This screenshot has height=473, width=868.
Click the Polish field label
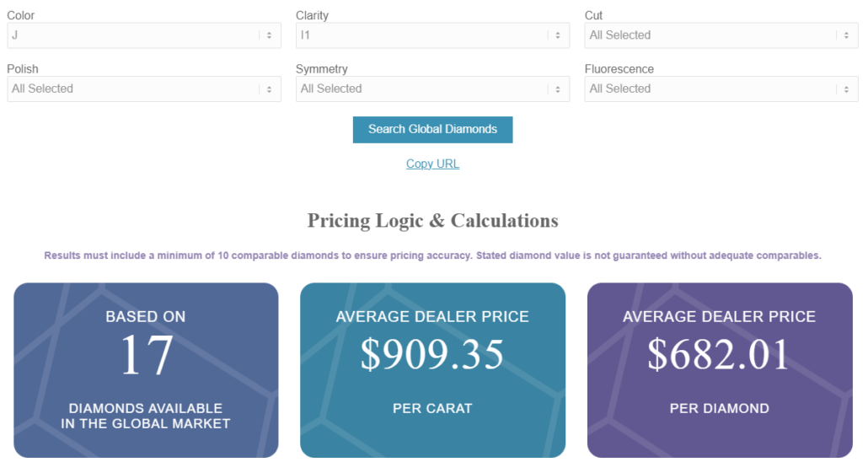tap(23, 69)
